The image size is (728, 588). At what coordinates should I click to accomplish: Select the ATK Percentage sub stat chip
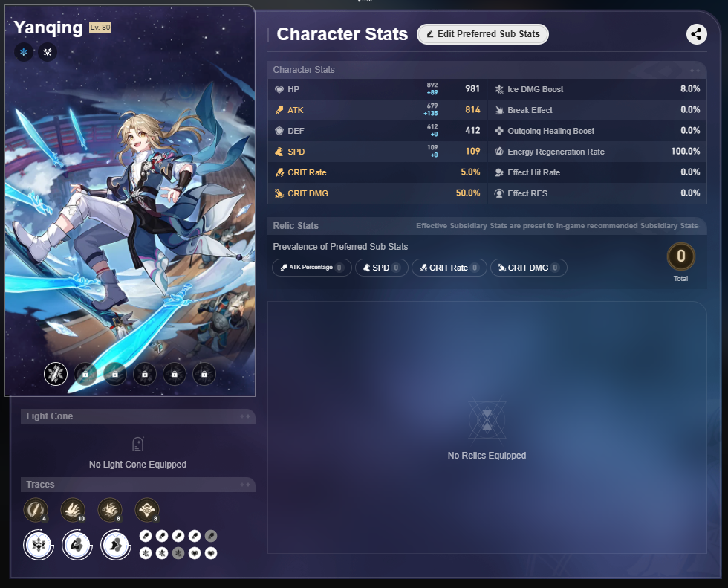tap(311, 268)
